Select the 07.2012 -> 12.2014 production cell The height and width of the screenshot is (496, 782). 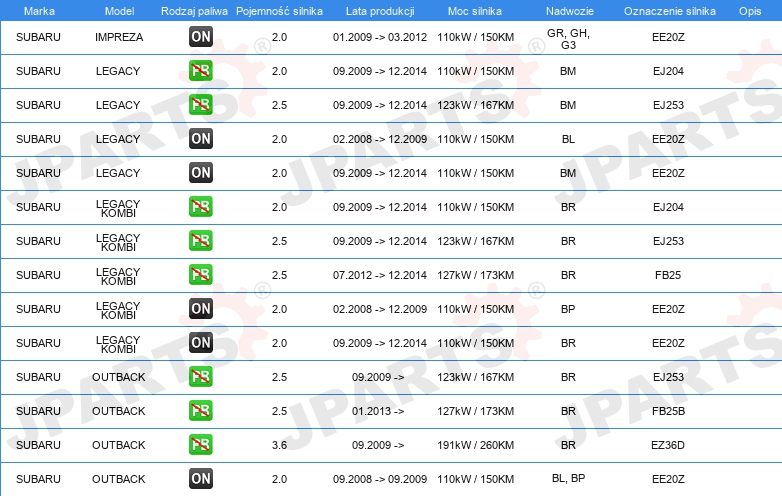[380, 275]
